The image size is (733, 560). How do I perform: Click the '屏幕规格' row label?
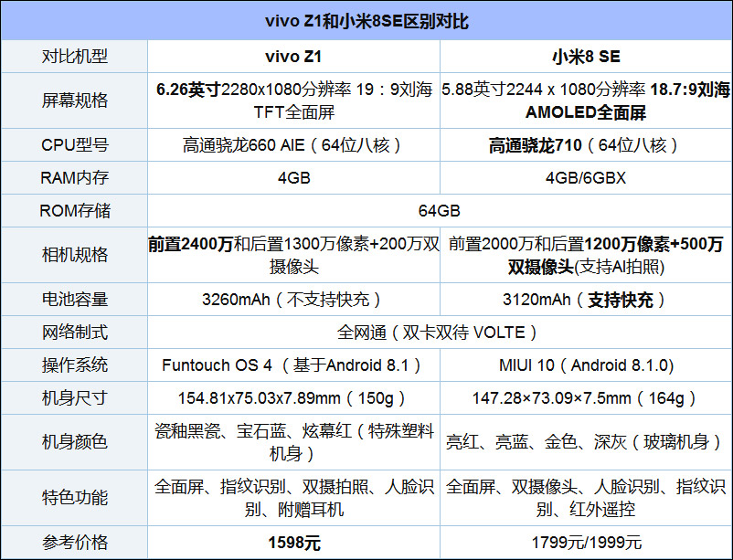74,100
